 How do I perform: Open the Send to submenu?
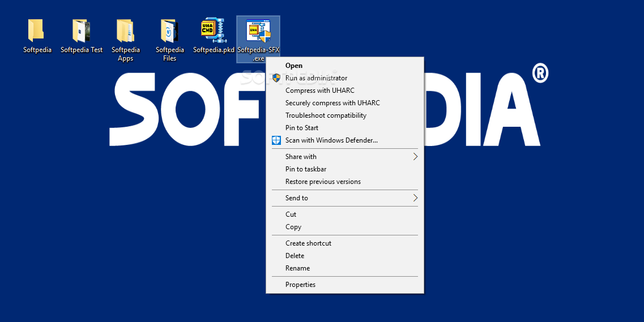coord(345,198)
